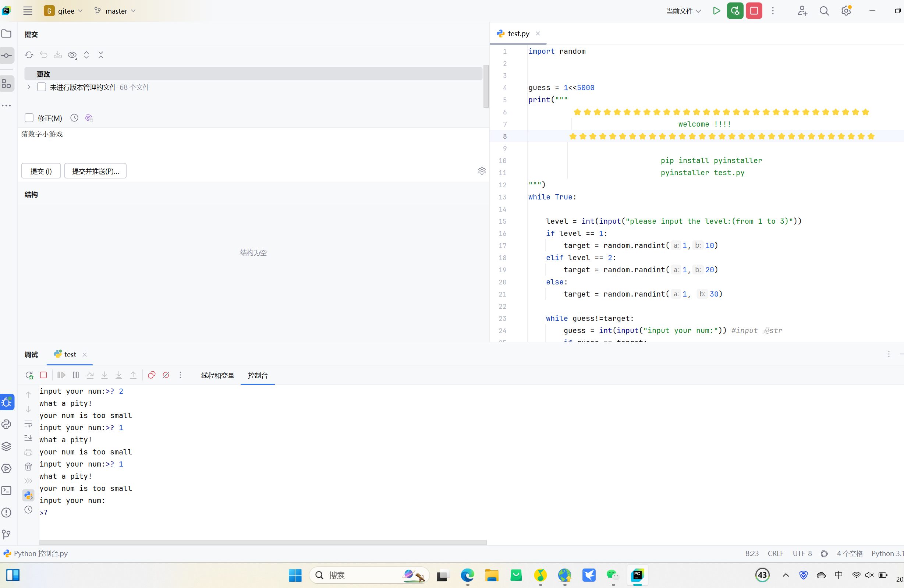Click the trash icon to clear console output
This screenshot has height=588, width=904.
[28, 467]
